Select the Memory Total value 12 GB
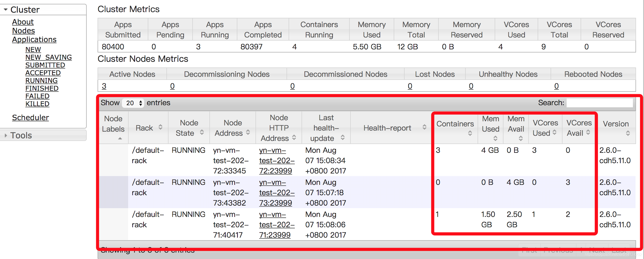This screenshot has width=644, height=259. (407, 47)
